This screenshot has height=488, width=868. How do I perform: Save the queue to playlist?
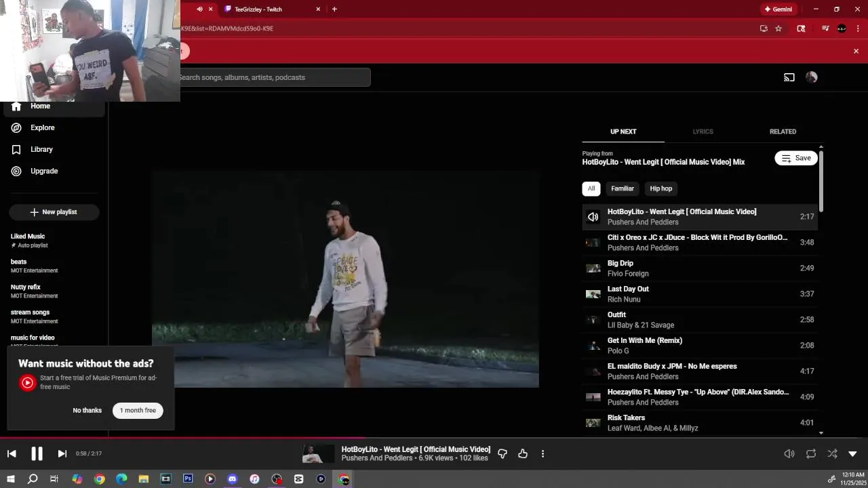(796, 158)
